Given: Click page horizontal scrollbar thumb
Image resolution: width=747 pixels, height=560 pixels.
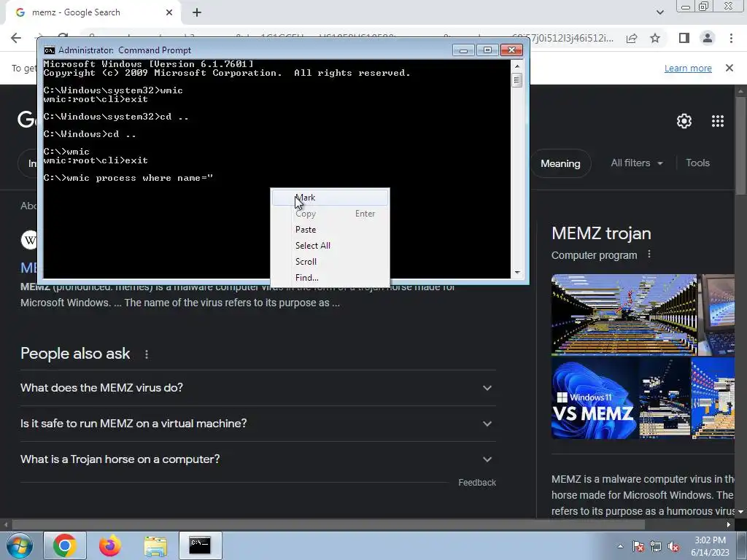Looking at the screenshot, I should (x=328, y=524).
